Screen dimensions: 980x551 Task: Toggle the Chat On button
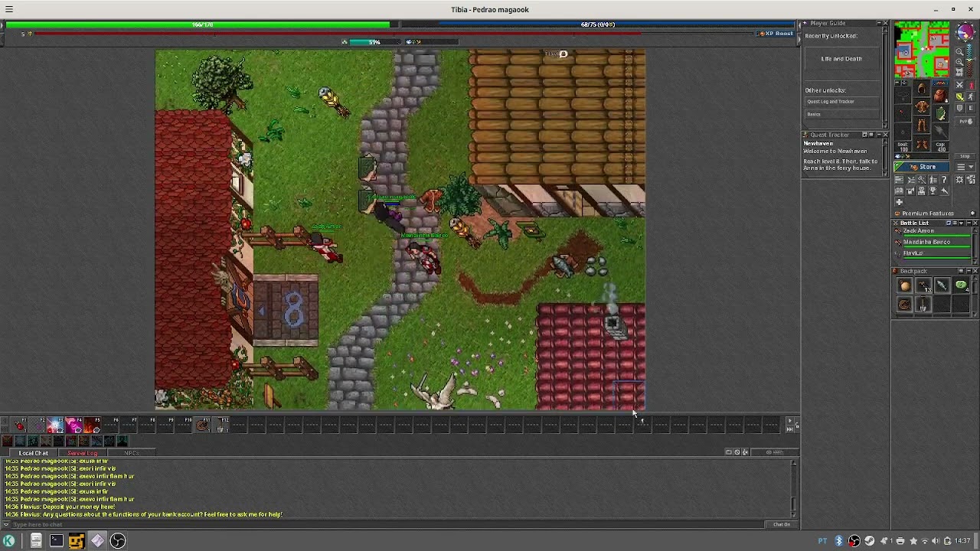(x=782, y=524)
